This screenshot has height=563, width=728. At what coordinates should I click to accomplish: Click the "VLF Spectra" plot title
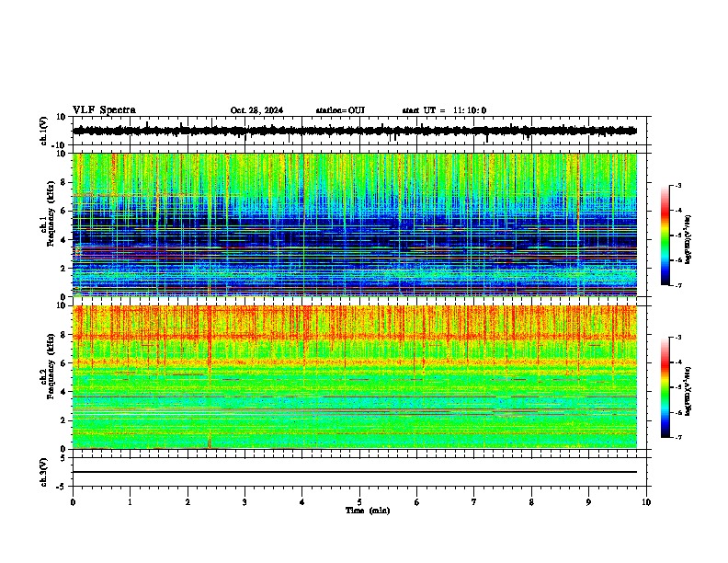coord(104,110)
